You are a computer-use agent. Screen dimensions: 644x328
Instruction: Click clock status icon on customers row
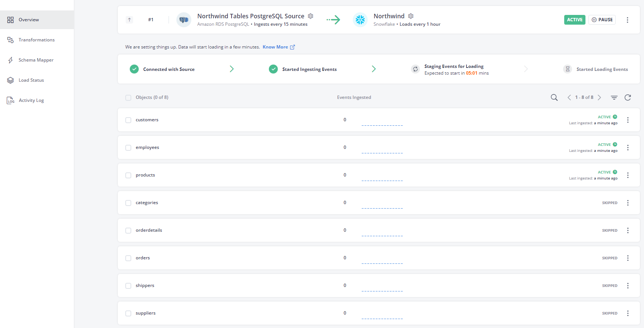(615, 117)
